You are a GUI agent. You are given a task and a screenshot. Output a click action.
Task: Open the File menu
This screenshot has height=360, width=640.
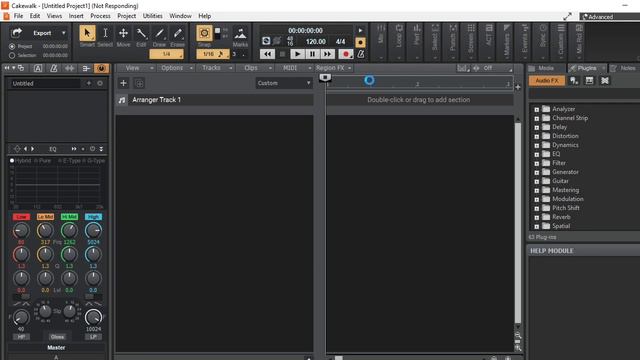tap(18, 16)
